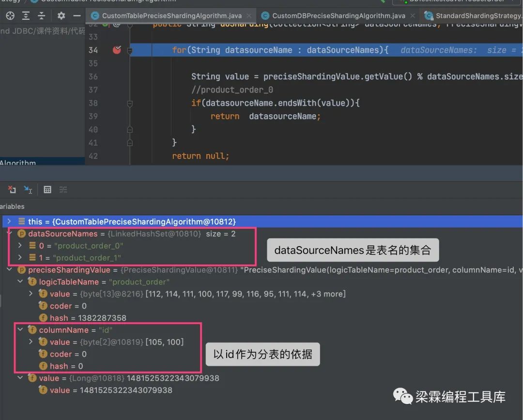The width and height of the screenshot is (523, 420).
Task: Collapse the if block at line 38
Action: point(130,103)
